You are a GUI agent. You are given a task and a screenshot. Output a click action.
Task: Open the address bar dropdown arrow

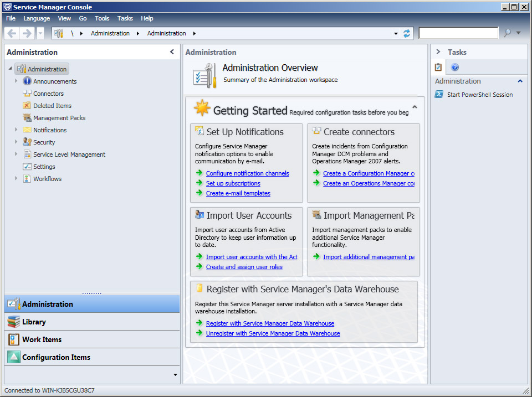[396, 34]
